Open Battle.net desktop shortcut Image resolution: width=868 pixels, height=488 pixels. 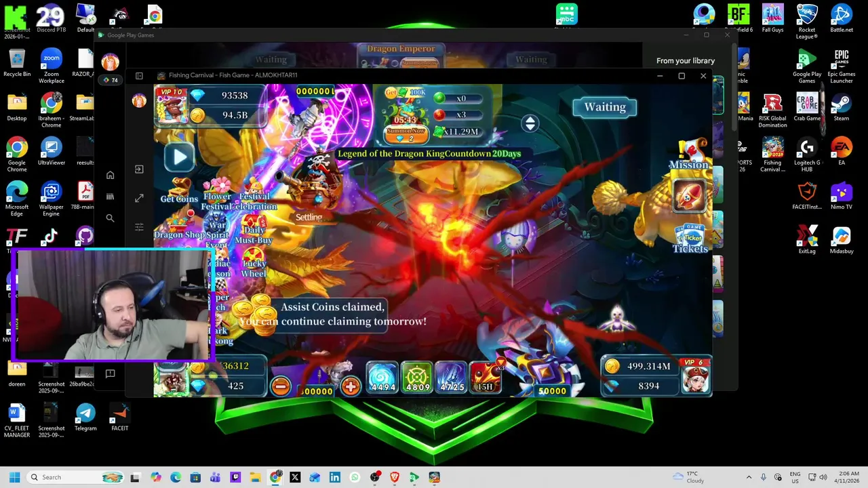click(x=841, y=18)
